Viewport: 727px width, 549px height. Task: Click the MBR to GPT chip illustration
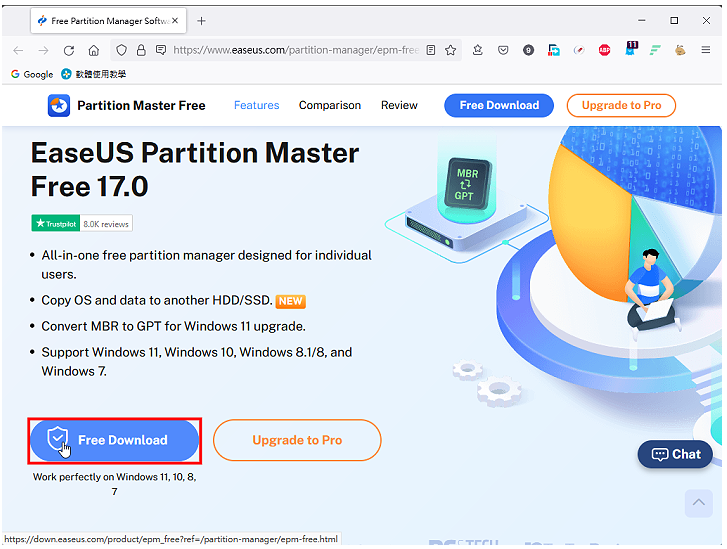pos(467,184)
